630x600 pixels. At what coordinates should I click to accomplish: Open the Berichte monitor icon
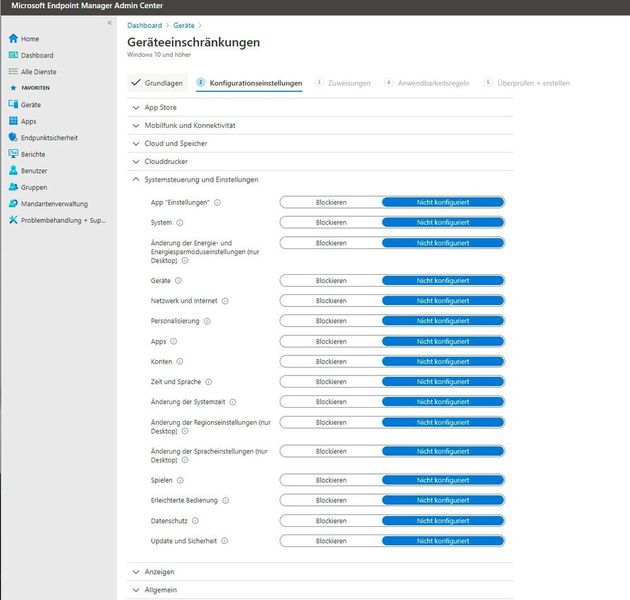13,154
